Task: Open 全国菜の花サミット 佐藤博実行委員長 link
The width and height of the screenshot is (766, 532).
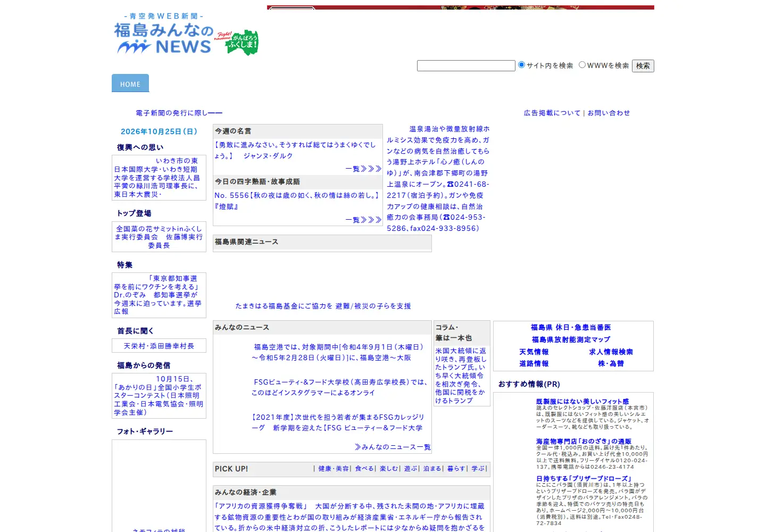Action: [159, 237]
